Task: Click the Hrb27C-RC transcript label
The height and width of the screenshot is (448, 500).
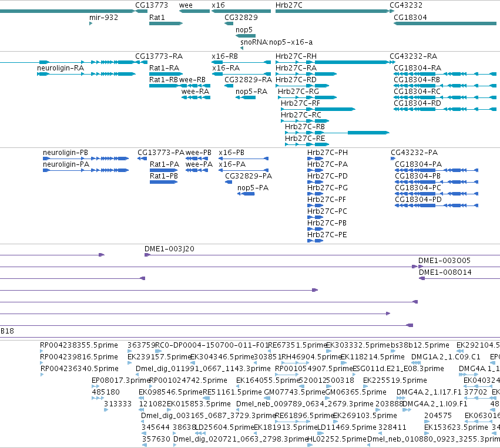Action: 301,115
